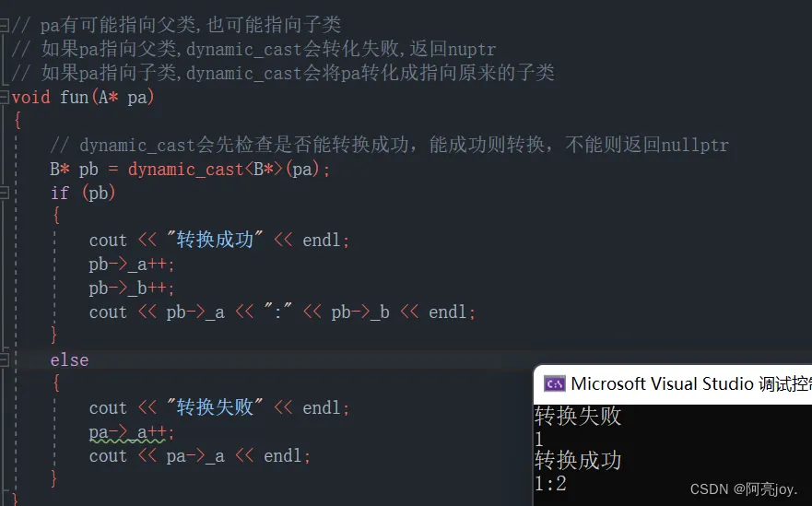This screenshot has height=506, width=812.
Task: Click the function name fun in the declaration
Action: 73,98
